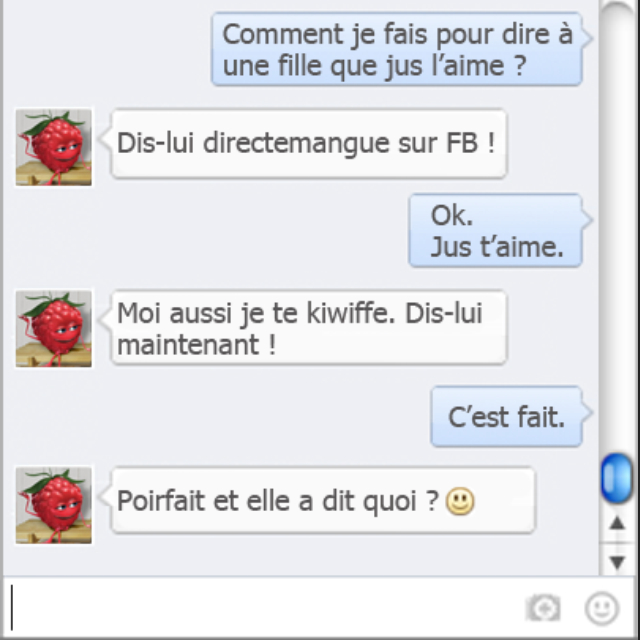Screen dimensions: 640x640
Task: Click the word 'maintenant' in received message
Action: pyautogui.click(x=188, y=345)
